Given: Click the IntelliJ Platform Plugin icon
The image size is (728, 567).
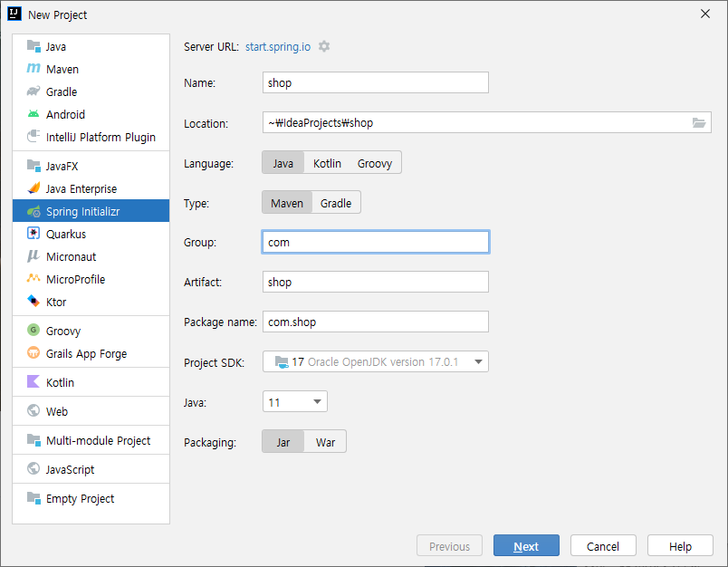Looking at the screenshot, I should click(34, 137).
